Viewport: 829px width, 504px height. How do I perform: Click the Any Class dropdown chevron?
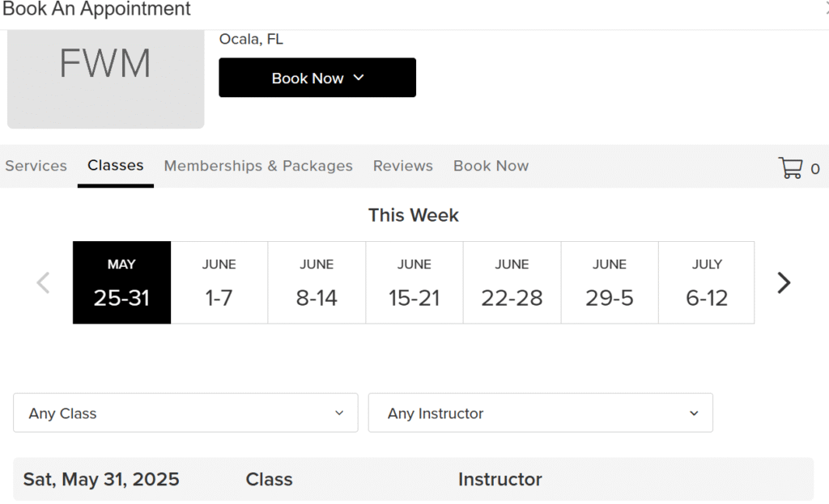[339, 413]
